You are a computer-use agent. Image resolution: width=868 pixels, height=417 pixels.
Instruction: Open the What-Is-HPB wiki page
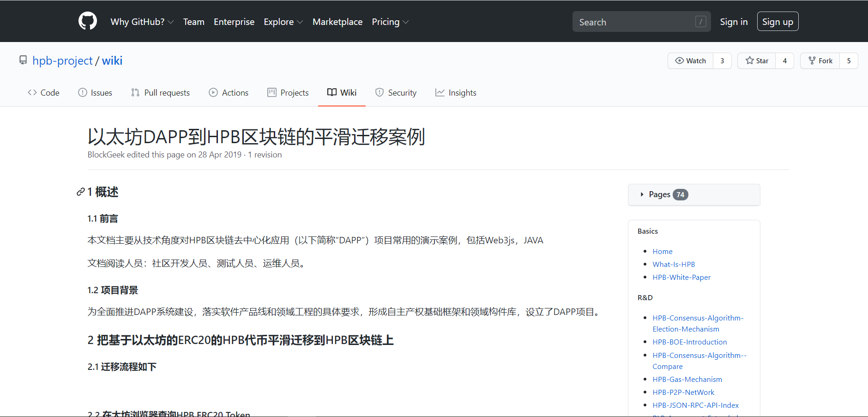[x=674, y=264]
